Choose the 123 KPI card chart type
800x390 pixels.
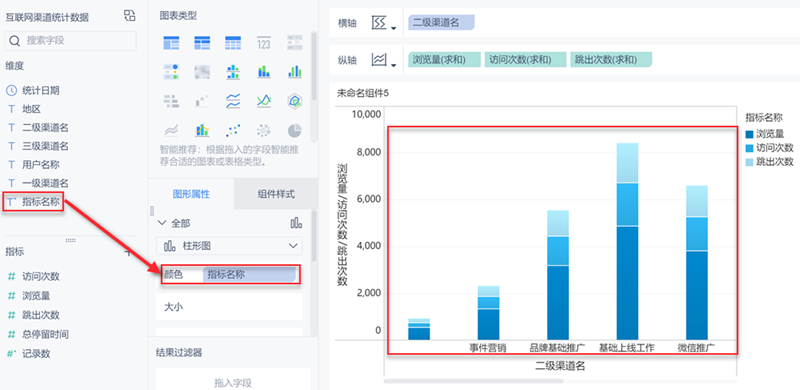click(264, 43)
